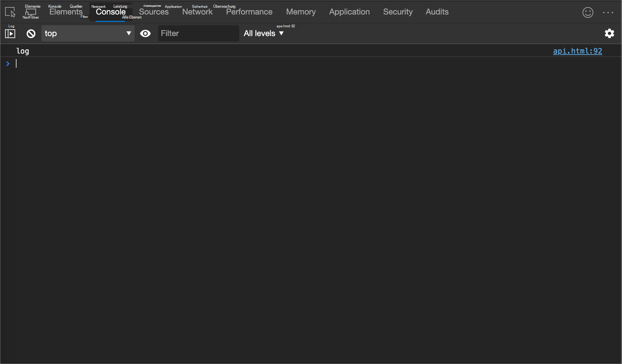Open the customize DevTools three-dot menu
Screen dimensions: 622x364
(608, 12)
